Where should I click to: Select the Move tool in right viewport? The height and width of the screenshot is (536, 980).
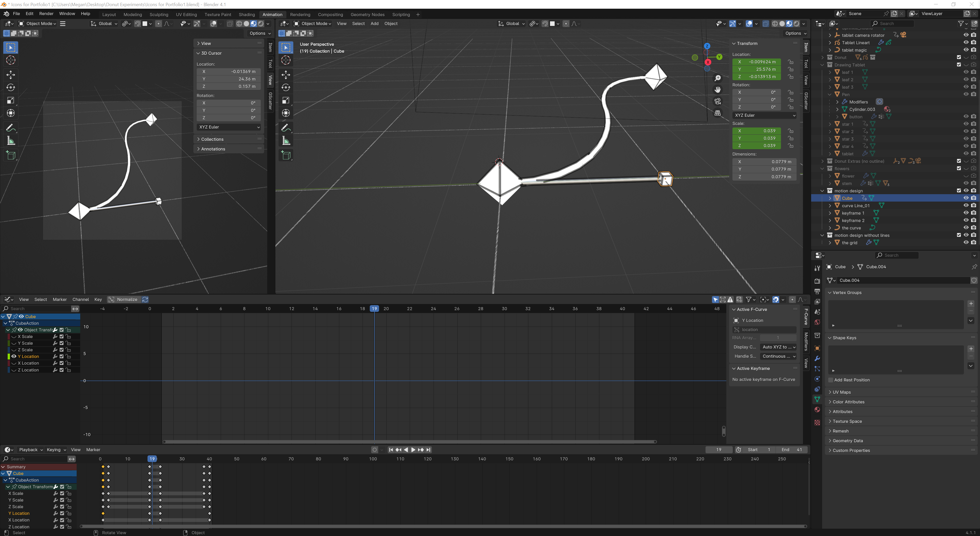[x=286, y=75]
